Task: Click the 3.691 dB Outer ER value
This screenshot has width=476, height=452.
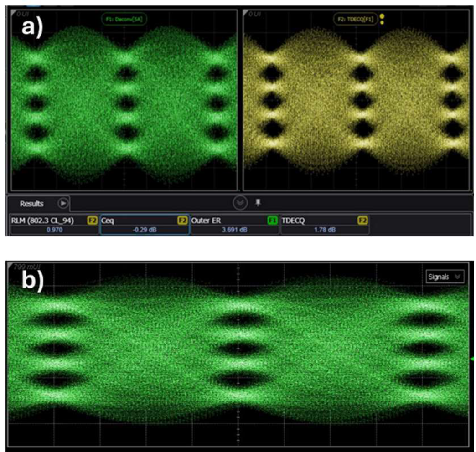Action: (234, 230)
